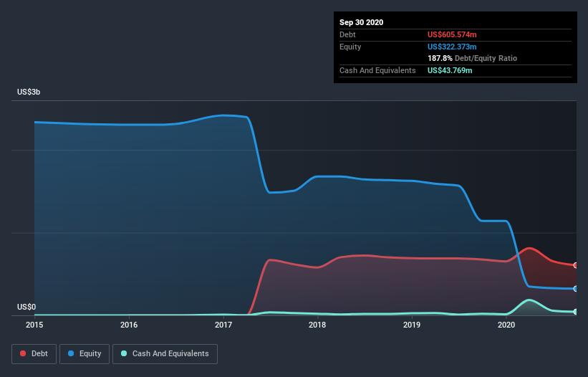
Task: Click the tooltip Debt row label
Action: point(347,34)
